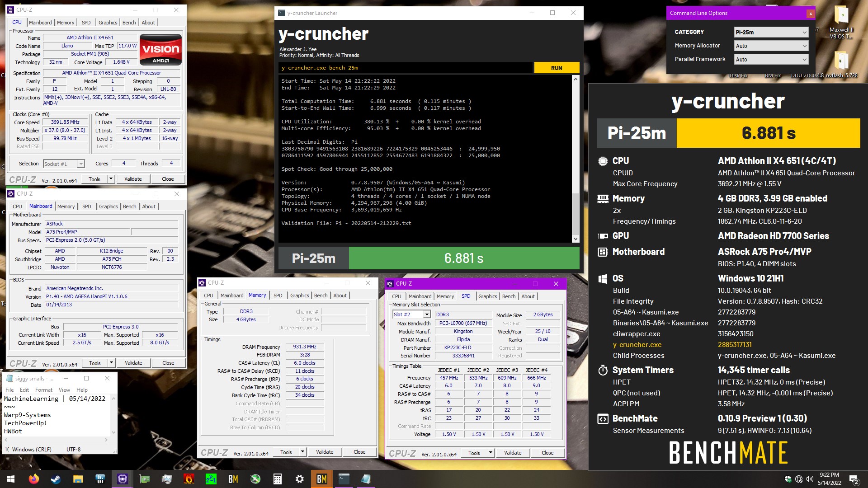Screen dimensions: 868x488
Task: Click the highlighted BenchMate taskbar icon
Action: [x=322, y=479]
